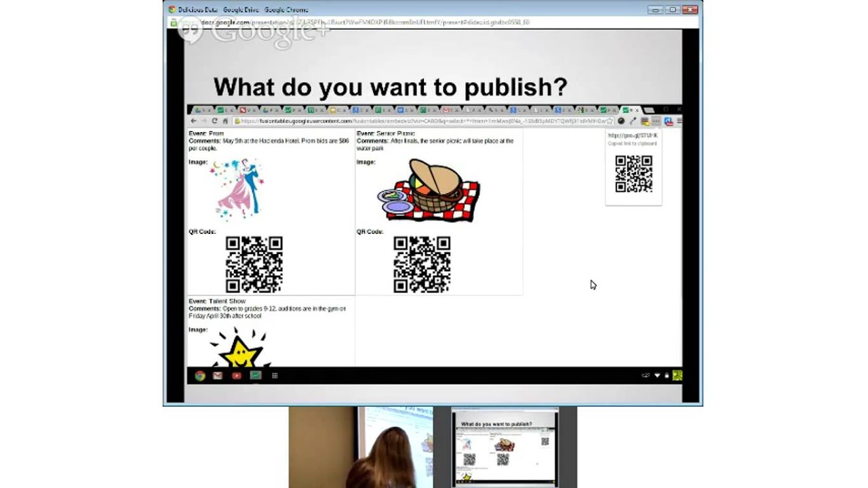Click the 'Event: Talent Show' heading text

[x=217, y=301]
